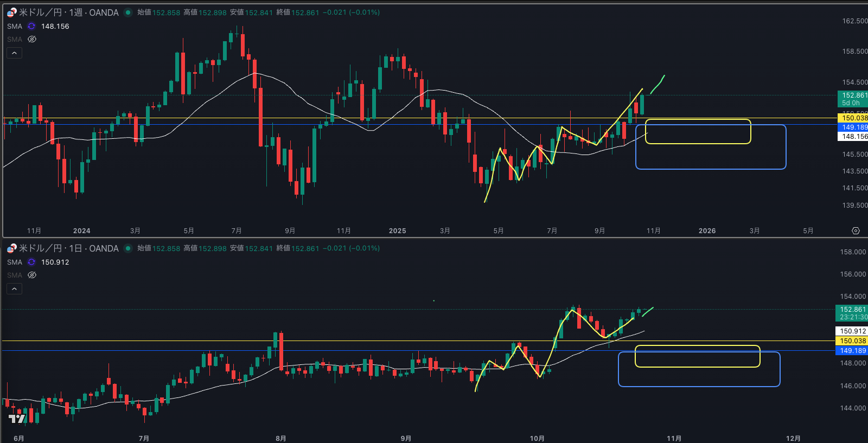Click the USD/JPY flag icon on weekly chart

click(11, 12)
